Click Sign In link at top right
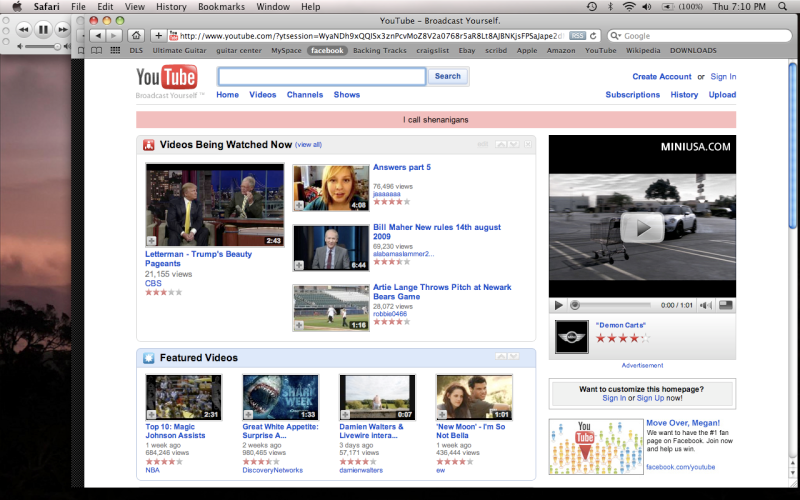The width and height of the screenshot is (800, 500). point(723,77)
